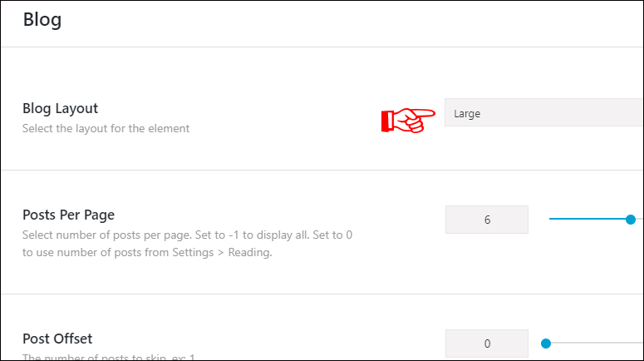
Task: Focus the Post Offset field showing 0
Action: (x=487, y=344)
